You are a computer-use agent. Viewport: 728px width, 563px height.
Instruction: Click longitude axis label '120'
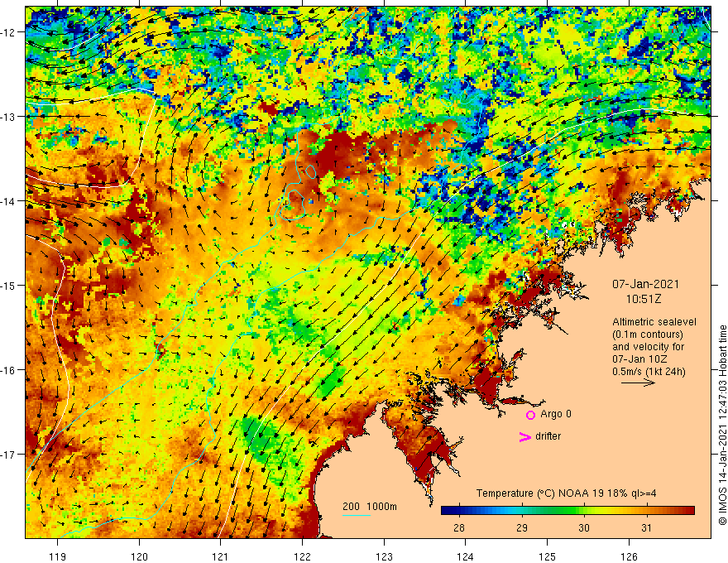click(139, 556)
